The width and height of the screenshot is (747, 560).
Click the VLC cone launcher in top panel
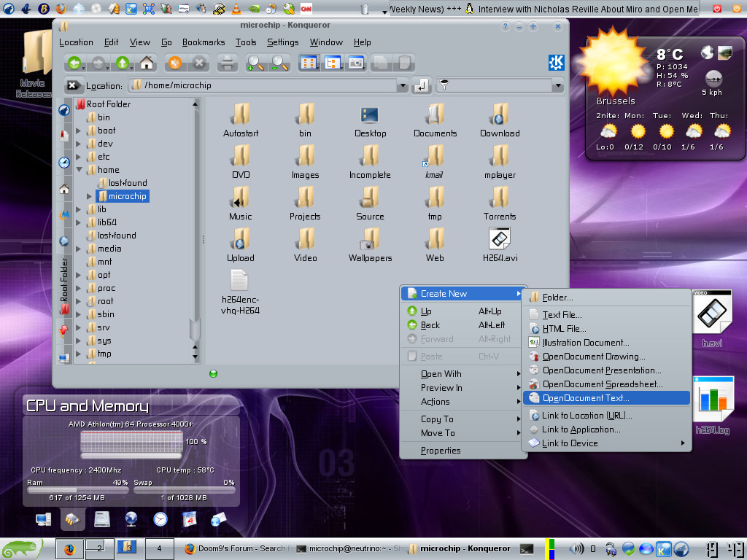click(236, 8)
